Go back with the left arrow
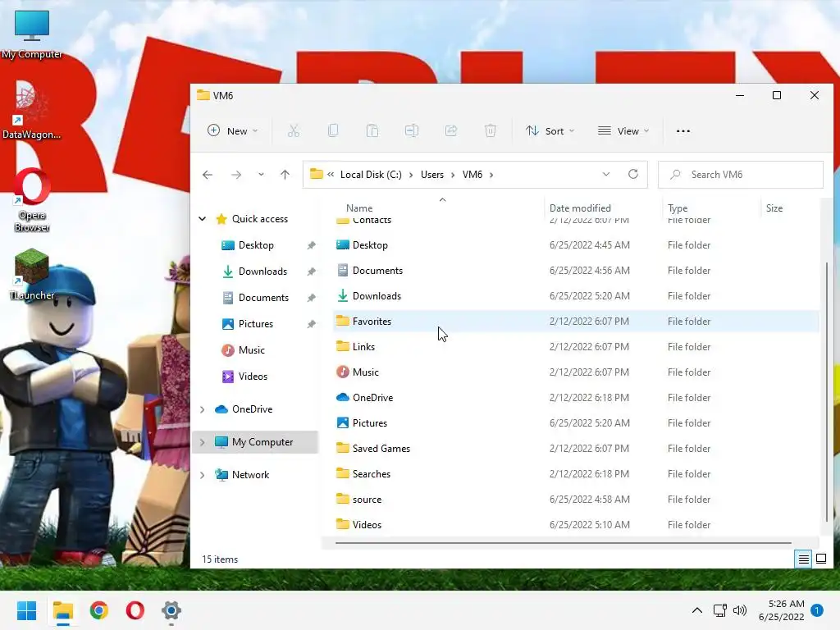840x630 pixels. tap(208, 175)
